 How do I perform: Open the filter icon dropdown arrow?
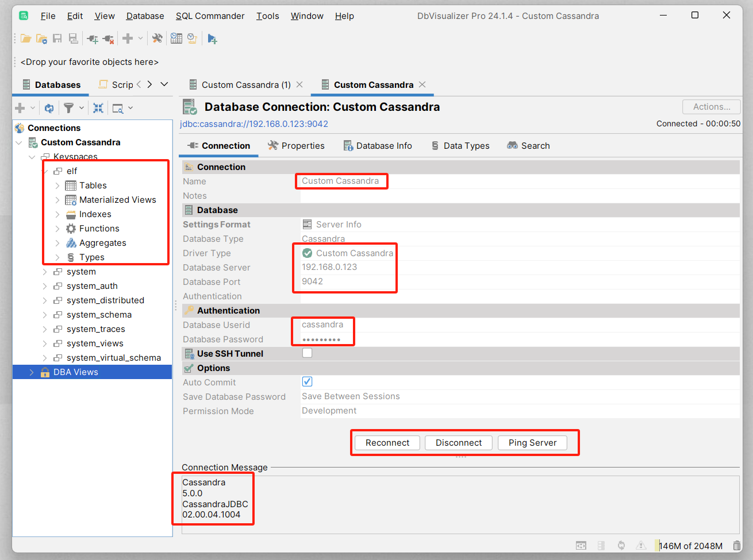click(82, 108)
